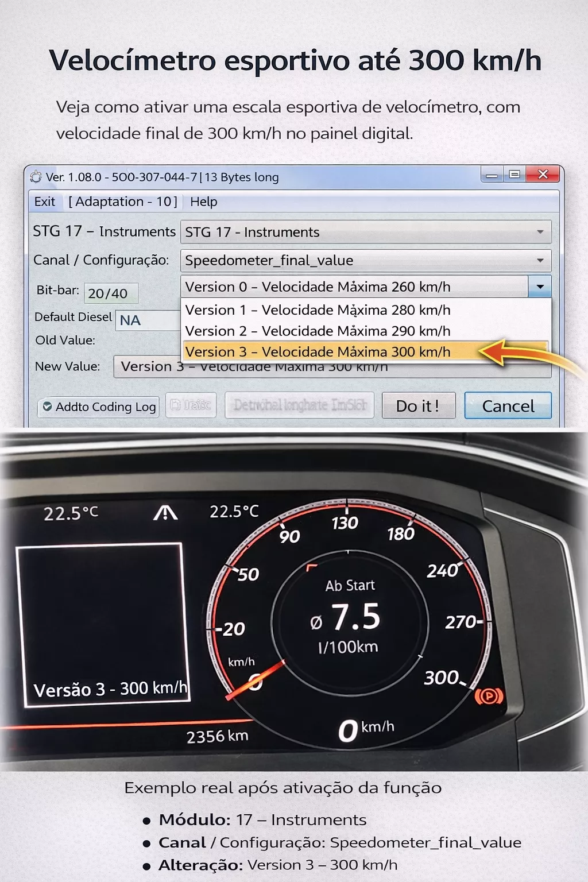Choose Version 1 – 280 km/h option
The width and height of the screenshot is (588, 882).
tap(318, 310)
